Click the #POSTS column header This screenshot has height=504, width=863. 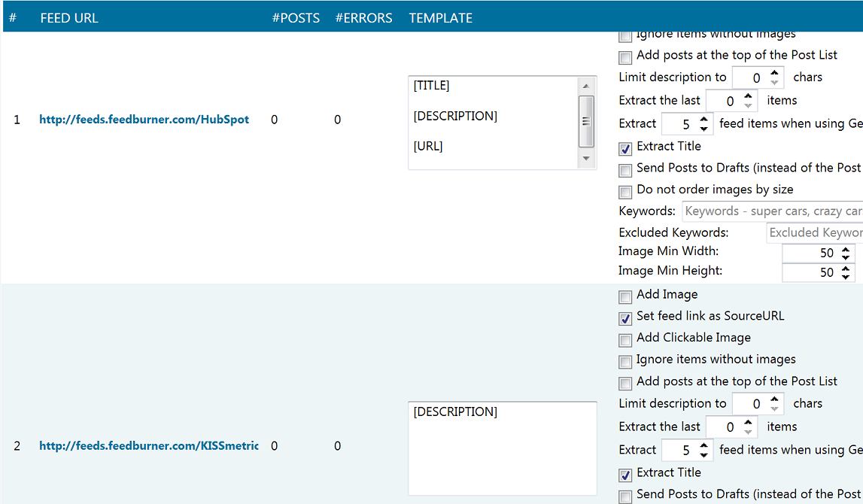[296, 18]
